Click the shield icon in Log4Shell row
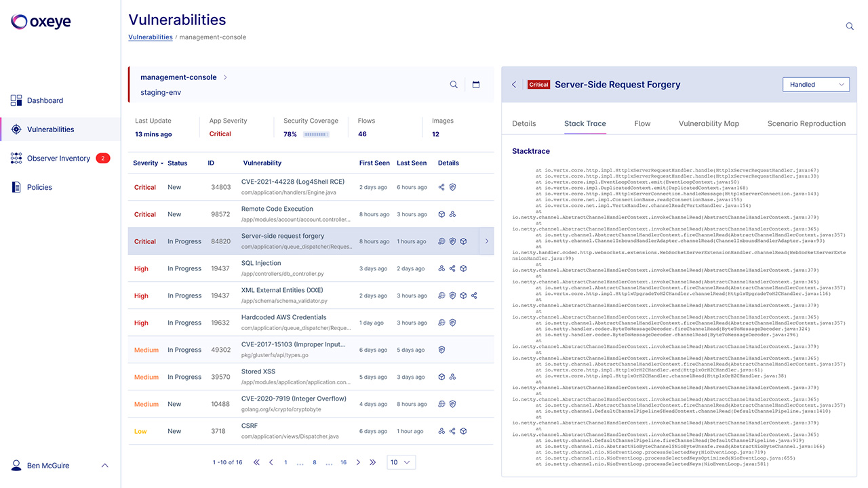Screen dimensions: 868x488 pyautogui.click(x=452, y=187)
